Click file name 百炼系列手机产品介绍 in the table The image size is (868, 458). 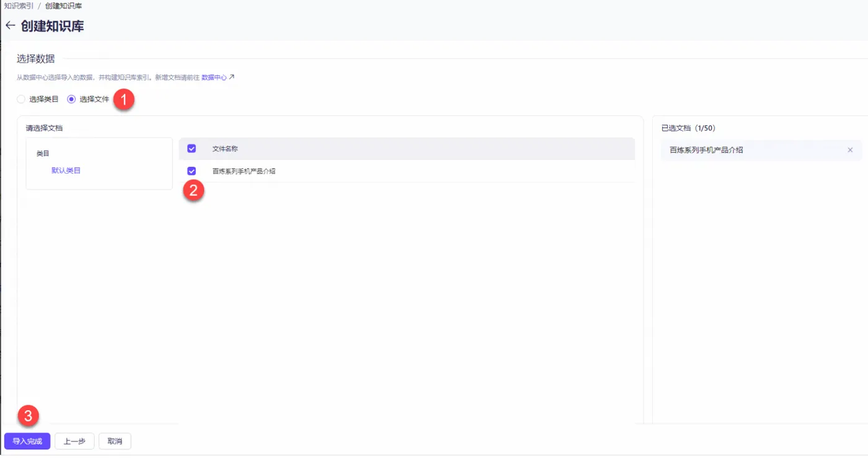[x=244, y=171]
